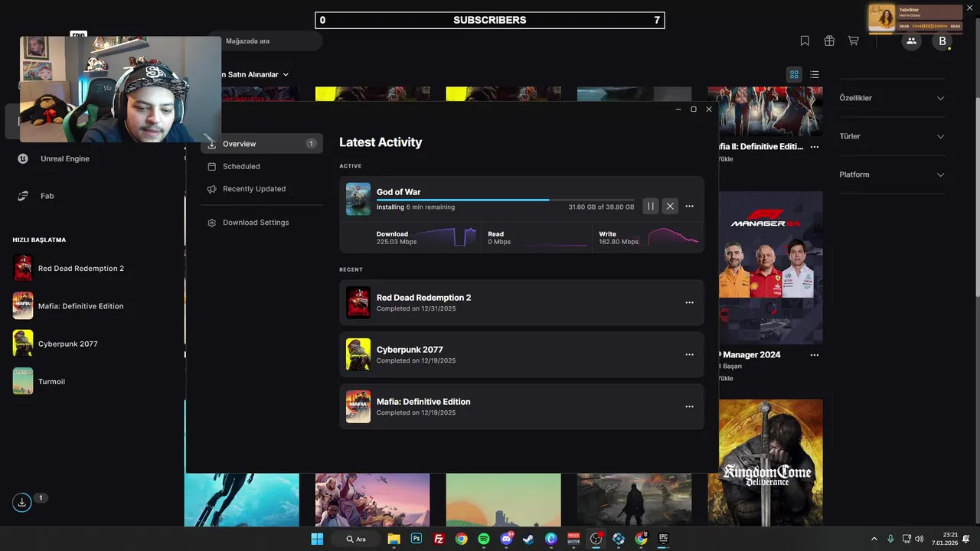This screenshot has width=980, height=551.
Task: Switch library to grid view
Action: [x=794, y=74]
